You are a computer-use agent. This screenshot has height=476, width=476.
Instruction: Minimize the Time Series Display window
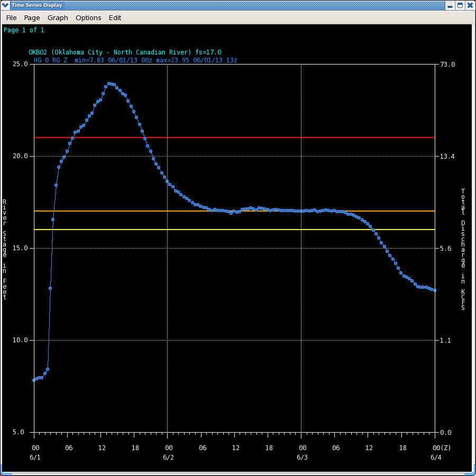[450, 5]
